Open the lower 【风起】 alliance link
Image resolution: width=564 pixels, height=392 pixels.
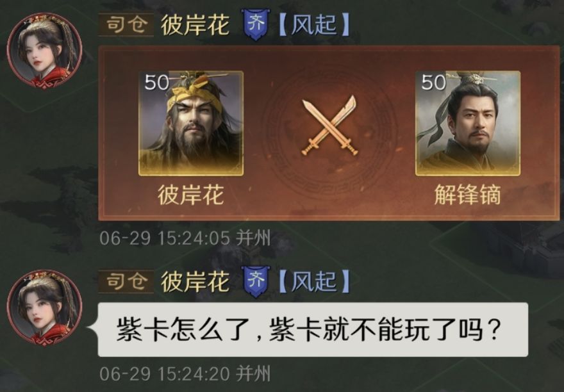pyautogui.click(x=314, y=282)
